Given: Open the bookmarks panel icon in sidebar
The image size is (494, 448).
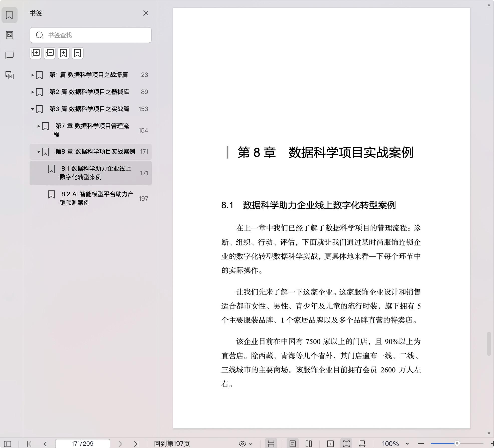Looking at the screenshot, I should pyautogui.click(x=9, y=15).
